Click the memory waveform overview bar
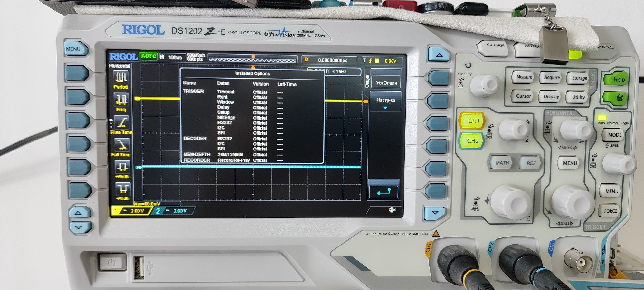 (x=252, y=60)
